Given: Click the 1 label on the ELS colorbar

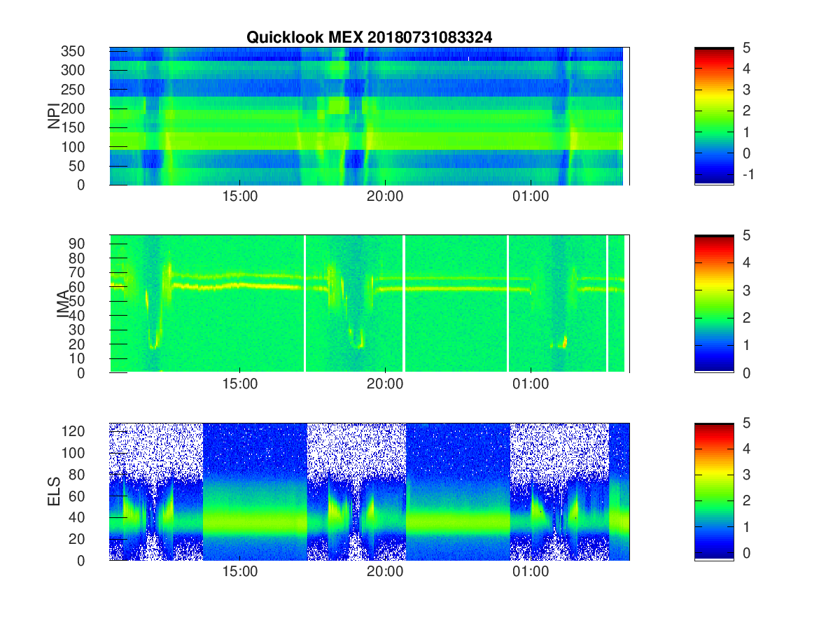Looking at the screenshot, I should (x=746, y=526).
